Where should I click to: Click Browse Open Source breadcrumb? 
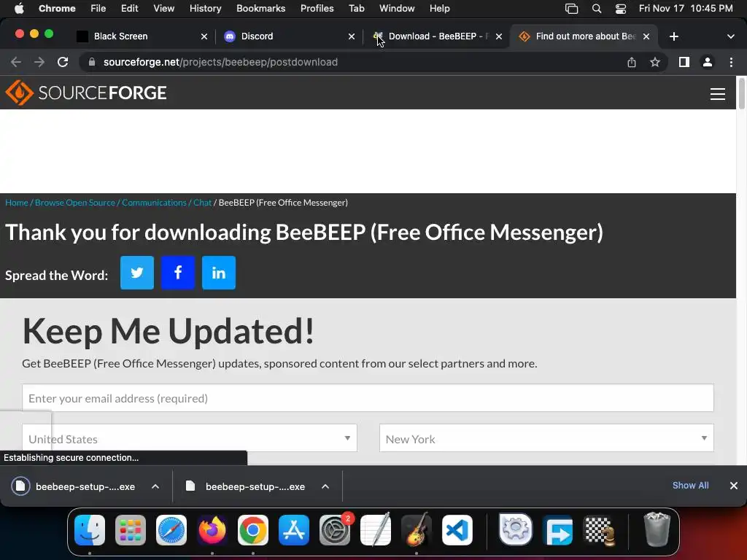click(75, 203)
